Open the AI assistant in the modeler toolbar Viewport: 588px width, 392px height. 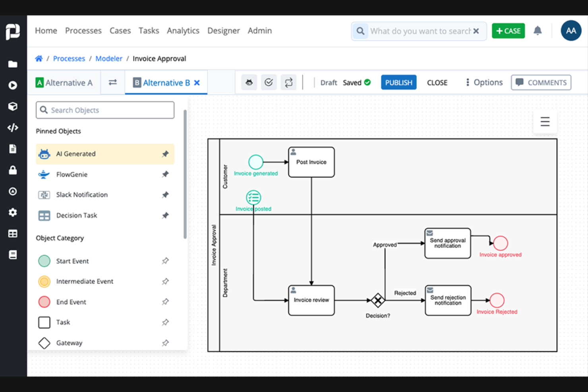pos(249,82)
